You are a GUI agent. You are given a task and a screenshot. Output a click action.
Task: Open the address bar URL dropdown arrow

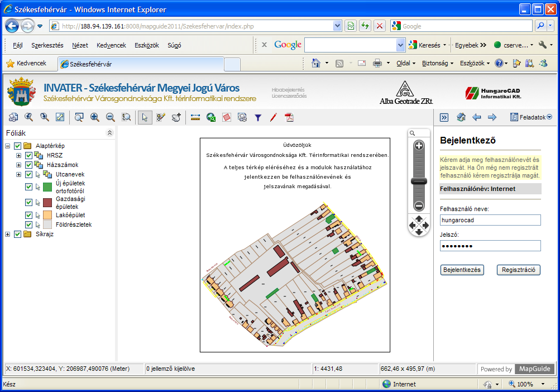click(337, 26)
